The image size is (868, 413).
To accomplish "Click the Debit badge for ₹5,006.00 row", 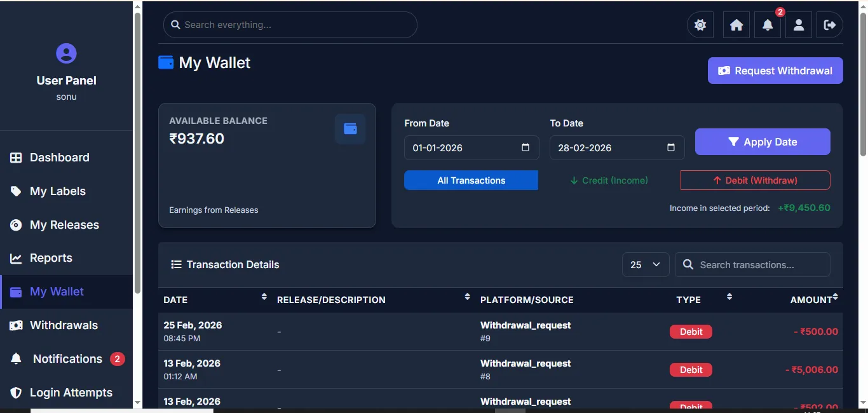I will pos(691,370).
